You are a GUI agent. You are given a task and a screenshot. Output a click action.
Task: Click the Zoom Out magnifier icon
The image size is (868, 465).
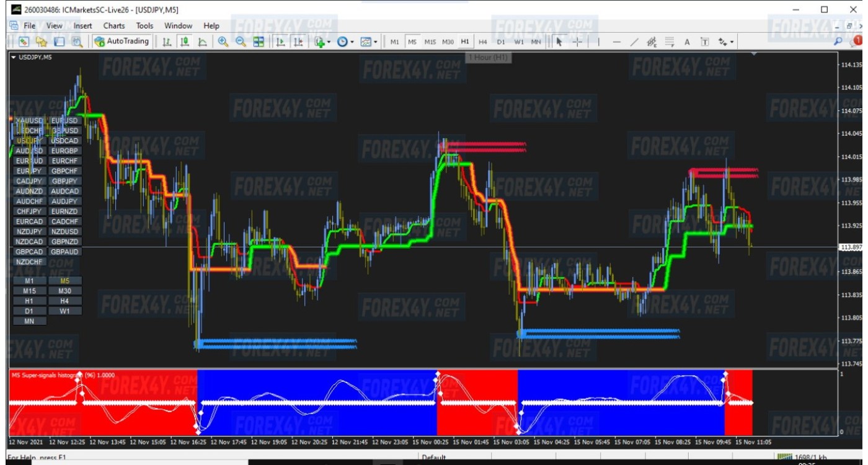click(241, 42)
